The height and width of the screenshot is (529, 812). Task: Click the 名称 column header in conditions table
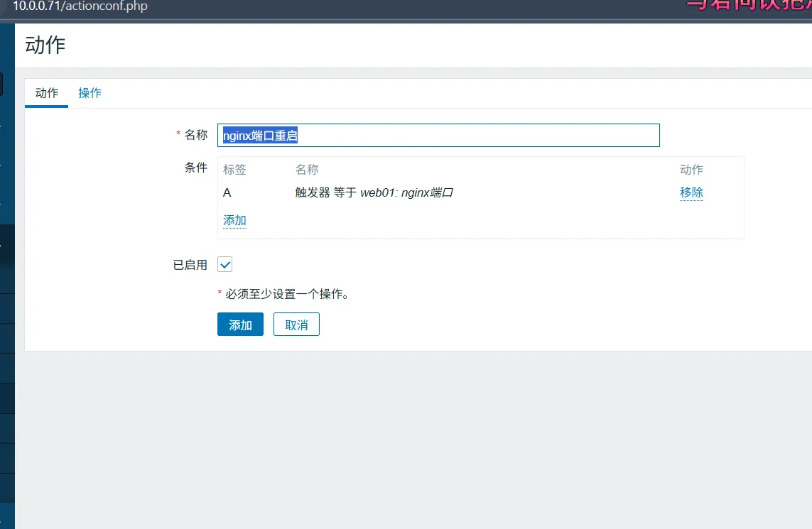(307, 170)
